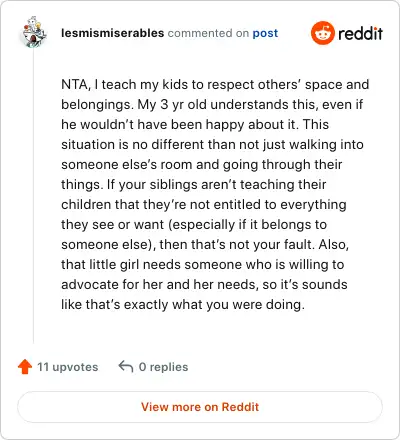Follow the blue "post" link

click(x=265, y=33)
